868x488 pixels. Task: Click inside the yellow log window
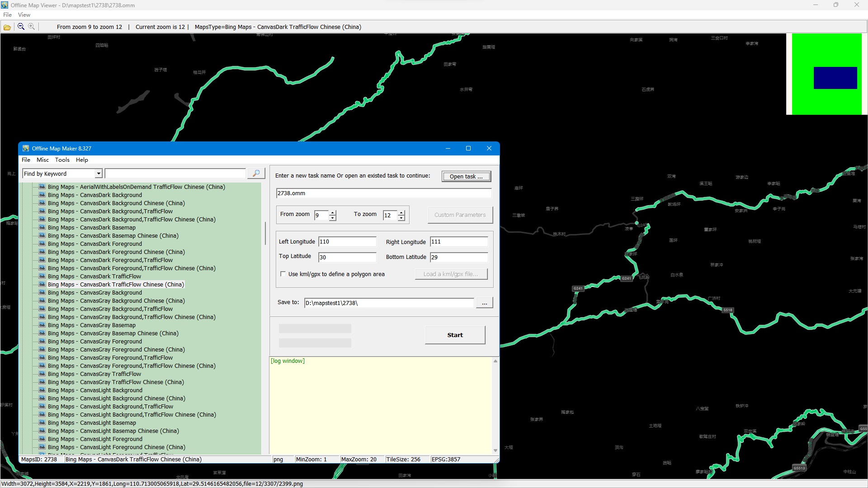click(381, 407)
